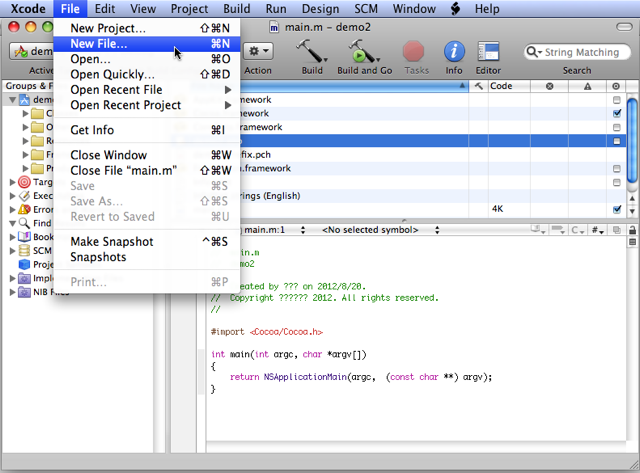Click the red Tasks stop icon
The width and height of the screenshot is (640, 473).
pyautogui.click(x=413, y=52)
